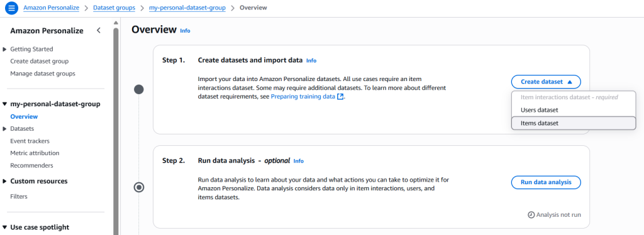Open the hamburger navigation menu icon
Viewport: 644px width, 235px height.
click(11, 8)
